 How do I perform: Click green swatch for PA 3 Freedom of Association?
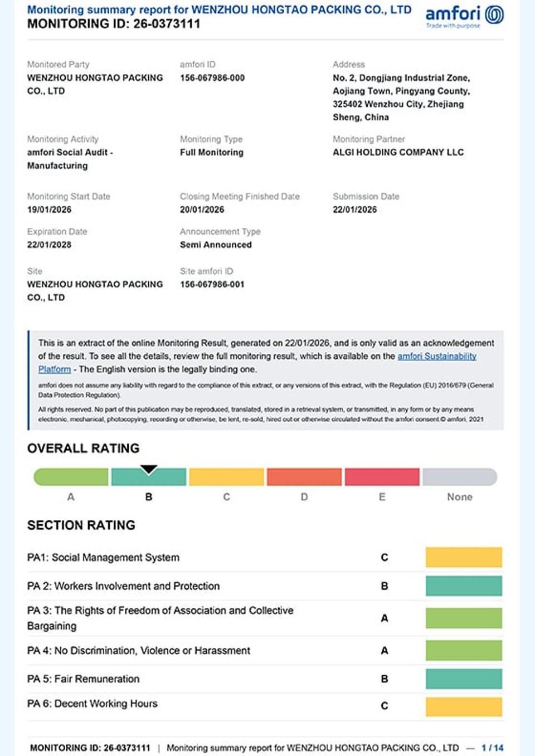click(464, 618)
